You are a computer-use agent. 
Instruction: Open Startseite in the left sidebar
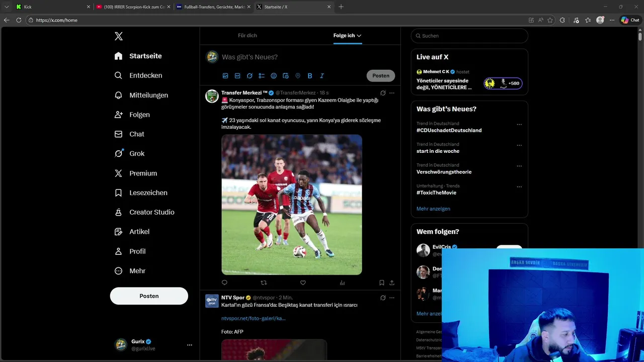pyautogui.click(x=138, y=56)
